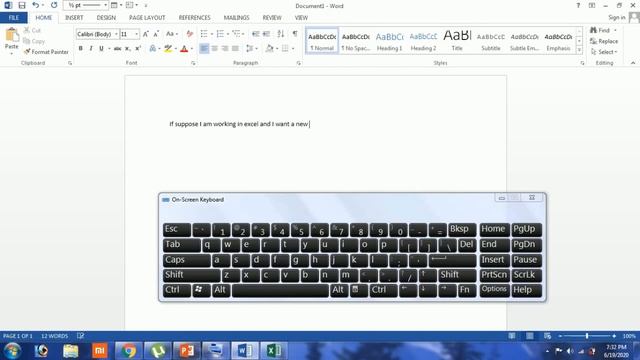
Task: Click the Find button
Action: pyautogui.click(x=600, y=30)
